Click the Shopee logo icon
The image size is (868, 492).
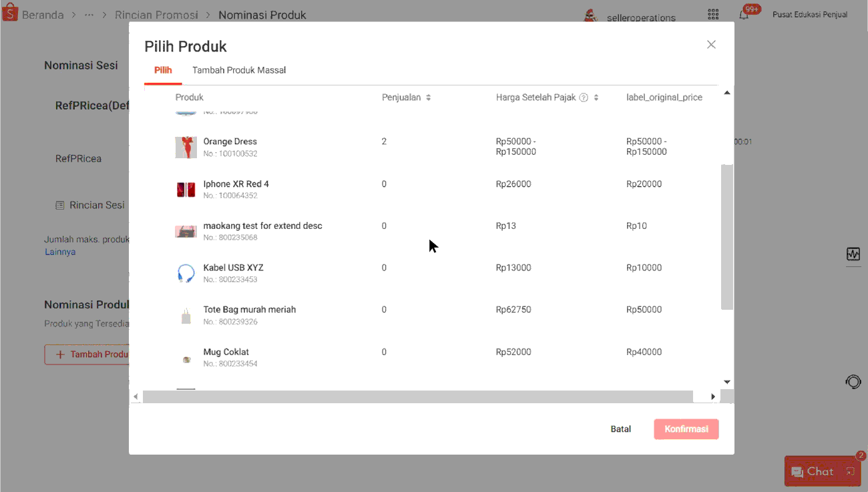(10, 13)
